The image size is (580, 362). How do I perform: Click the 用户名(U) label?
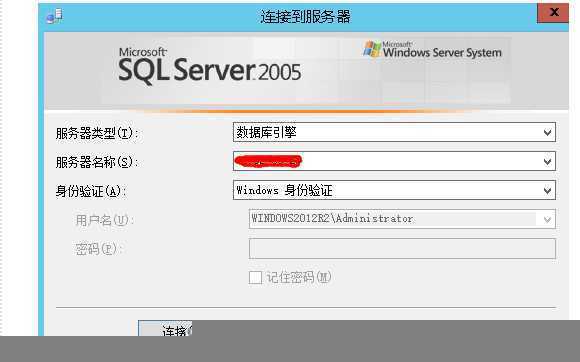[x=105, y=220]
